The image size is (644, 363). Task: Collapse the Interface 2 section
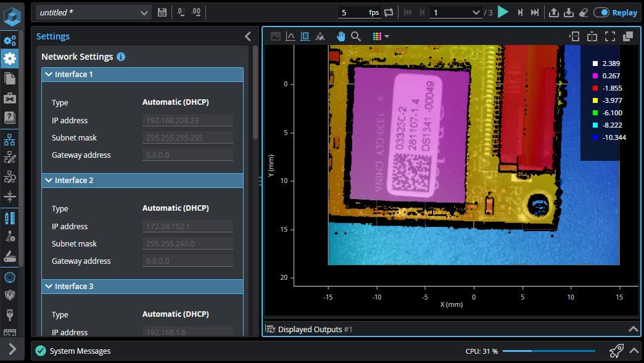(49, 181)
